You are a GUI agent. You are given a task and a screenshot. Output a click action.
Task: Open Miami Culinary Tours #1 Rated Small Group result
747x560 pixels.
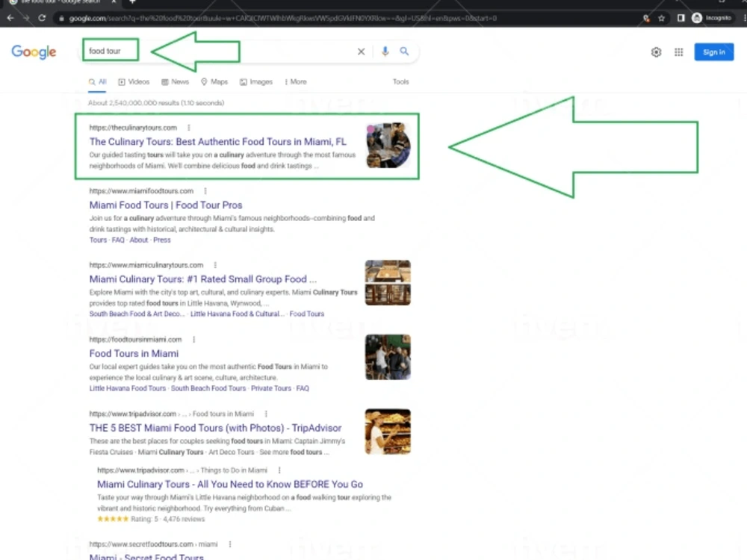tap(203, 279)
